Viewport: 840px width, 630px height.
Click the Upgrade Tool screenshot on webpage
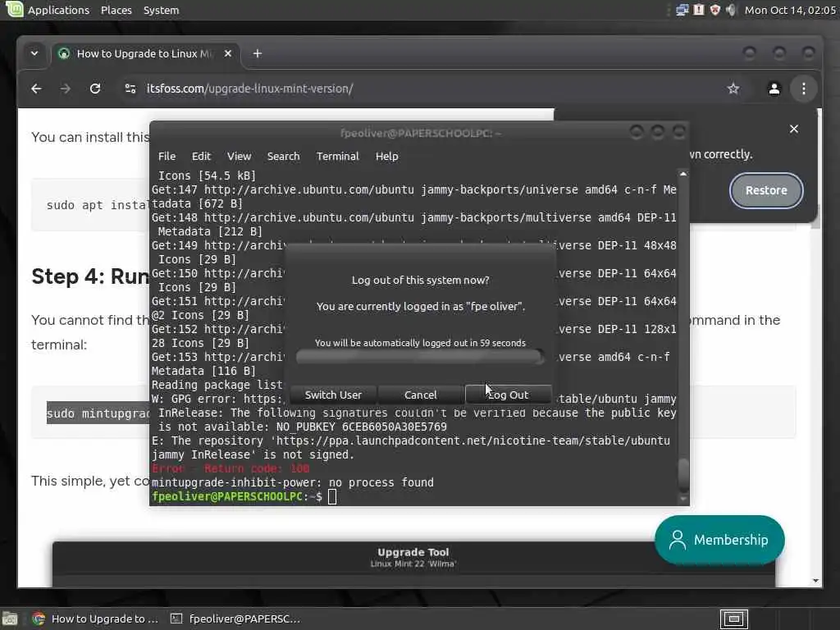[x=413, y=564]
